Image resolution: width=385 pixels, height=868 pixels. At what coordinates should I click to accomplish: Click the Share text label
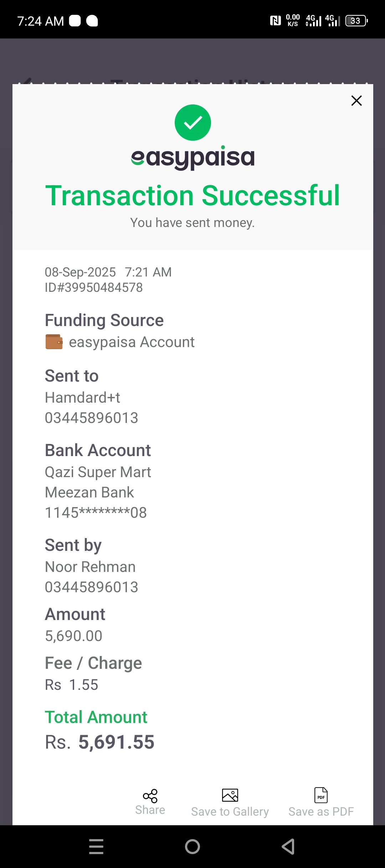click(150, 810)
